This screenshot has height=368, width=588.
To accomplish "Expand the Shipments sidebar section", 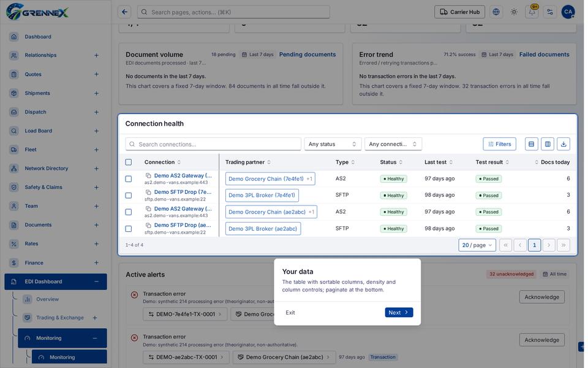I will [x=96, y=93].
